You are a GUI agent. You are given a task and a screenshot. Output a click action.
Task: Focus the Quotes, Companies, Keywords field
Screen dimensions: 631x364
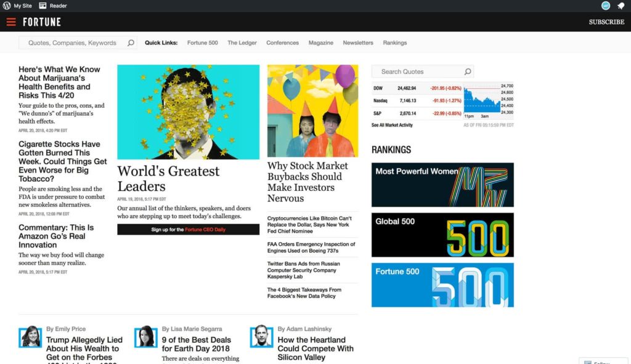tap(78, 42)
